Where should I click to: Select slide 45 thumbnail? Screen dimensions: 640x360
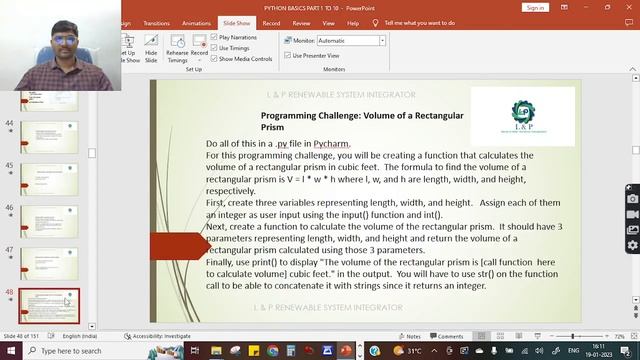pyautogui.click(x=49, y=180)
